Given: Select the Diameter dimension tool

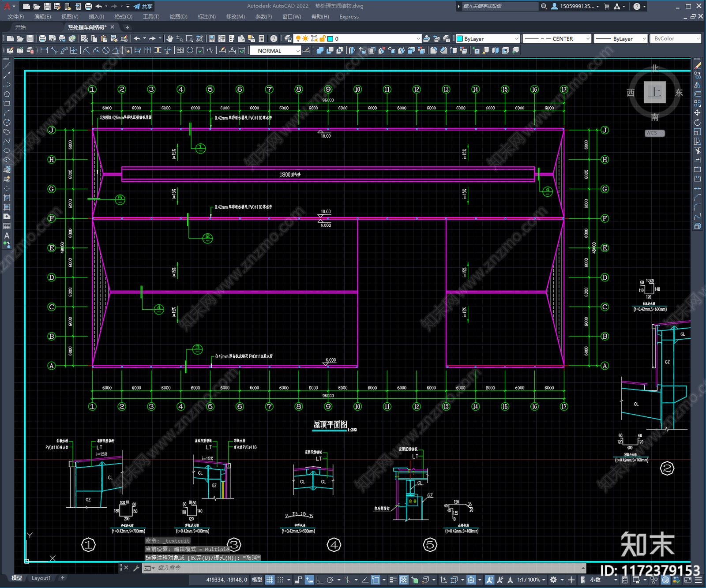Looking at the screenshot, I should click(106, 50).
